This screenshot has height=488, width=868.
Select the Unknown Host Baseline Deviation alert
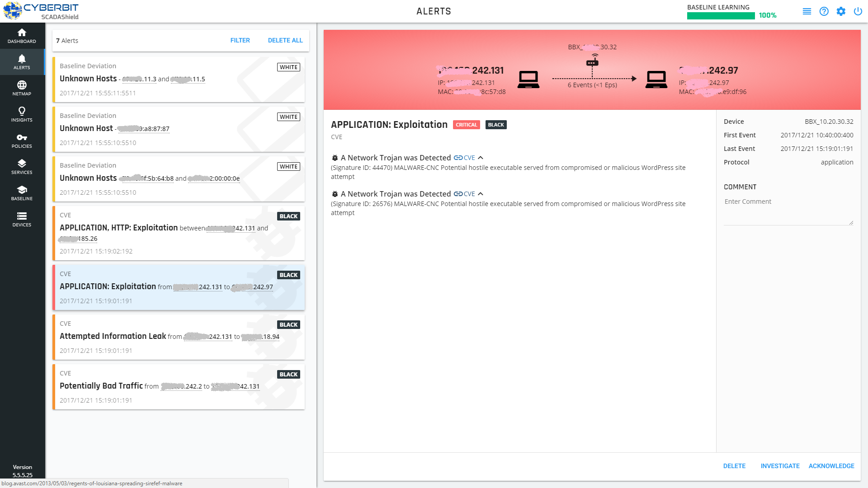click(x=179, y=129)
